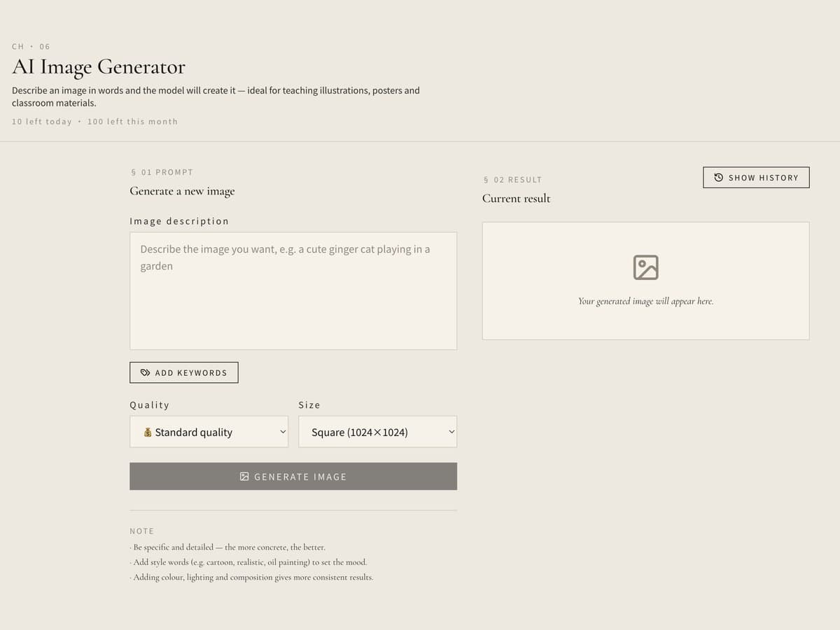Click the tag icon beside Add Keywords
The height and width of the screenshot is (630, 840).
click(145, 373)
